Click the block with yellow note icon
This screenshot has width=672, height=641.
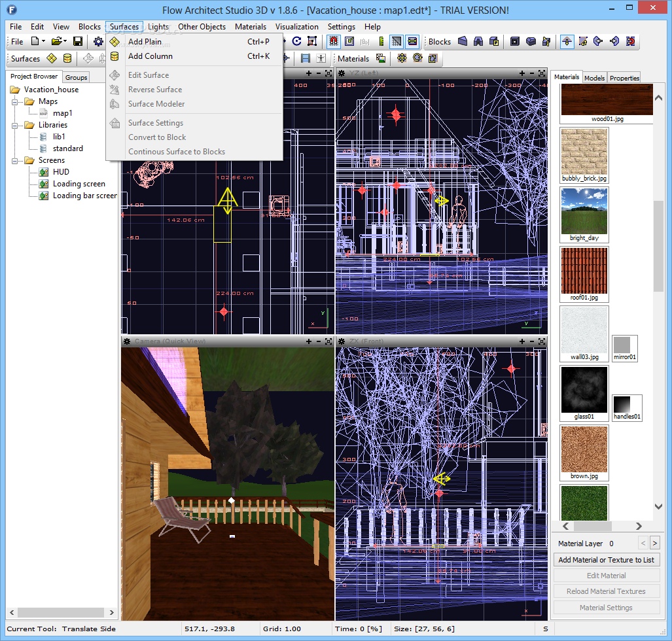coord(494,41)
